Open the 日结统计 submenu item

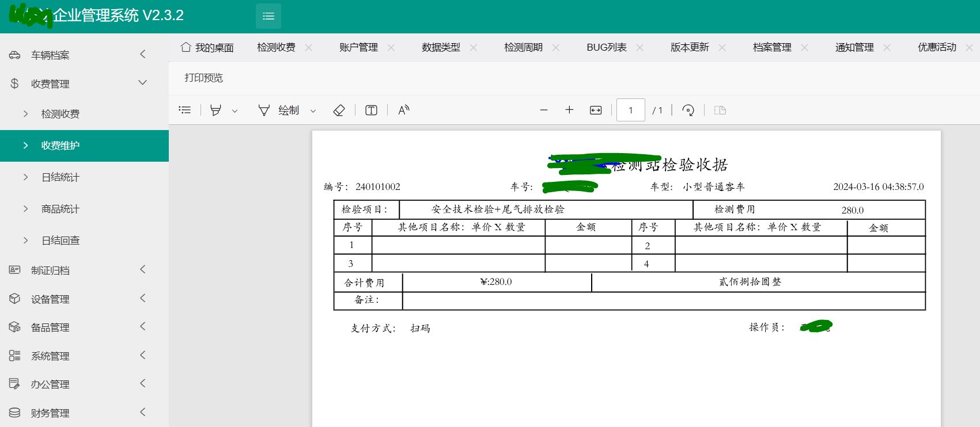click(84, 177)
